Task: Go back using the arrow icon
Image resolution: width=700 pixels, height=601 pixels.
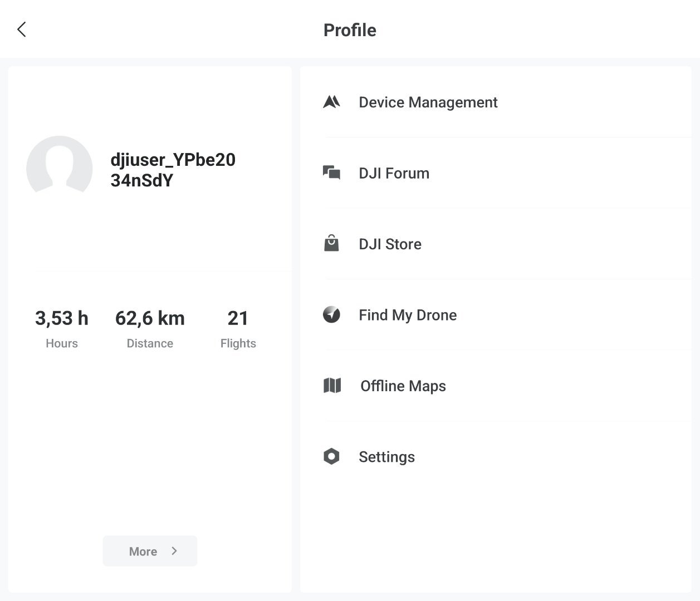Action: [x=22, y=29]
